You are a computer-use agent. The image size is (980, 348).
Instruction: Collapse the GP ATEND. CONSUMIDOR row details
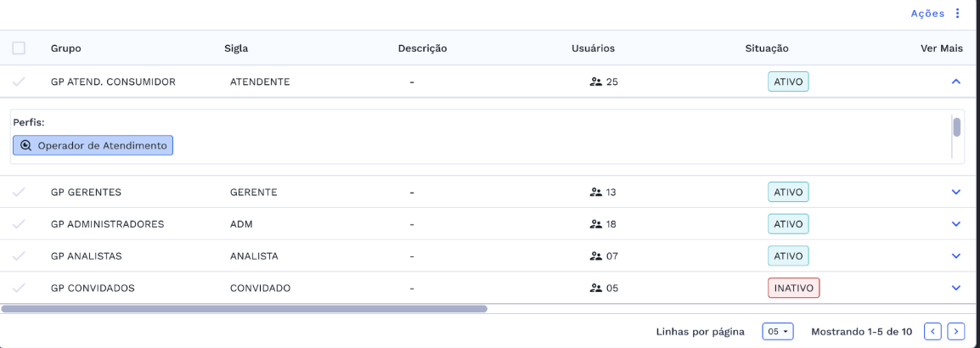tap(956, 82)
